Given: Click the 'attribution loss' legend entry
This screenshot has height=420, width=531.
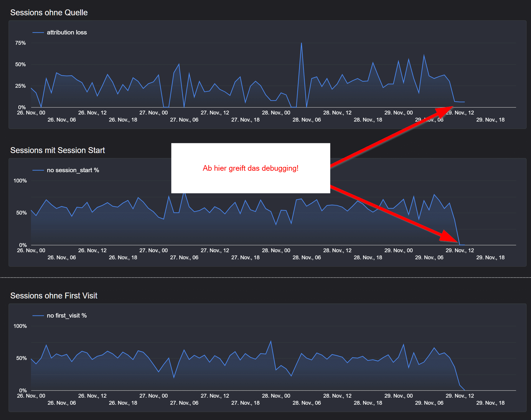Looking at the screenshot, I should click(67, 32).
